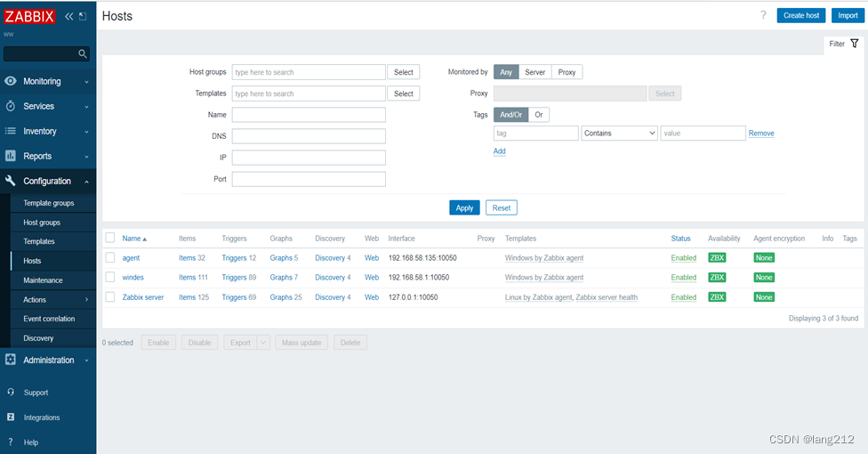Click the Name filter input field
868x454 pixels.
pyautogui.click(x=309, y=115)
